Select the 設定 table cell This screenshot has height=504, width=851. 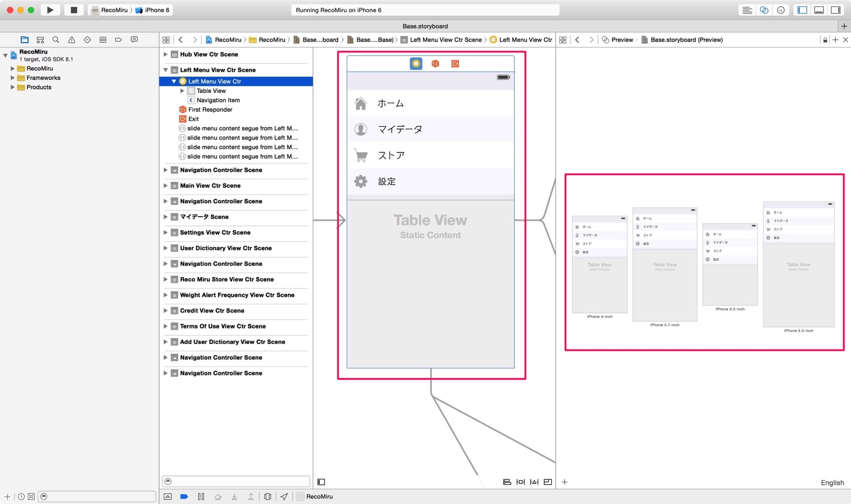point(431,182)
